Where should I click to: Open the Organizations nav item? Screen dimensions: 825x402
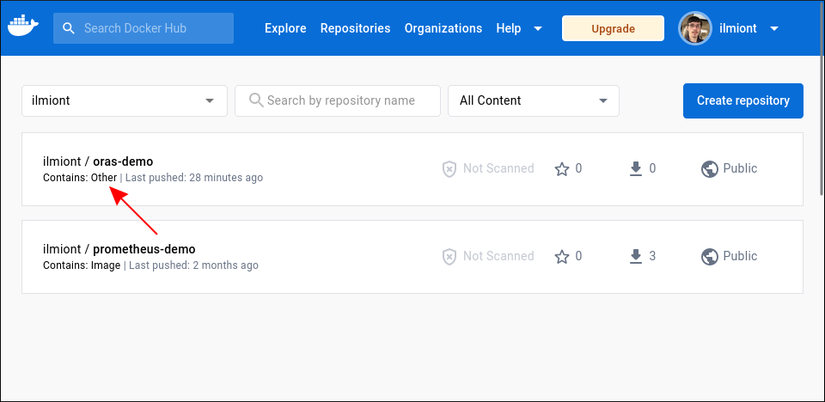pos(443,28)
